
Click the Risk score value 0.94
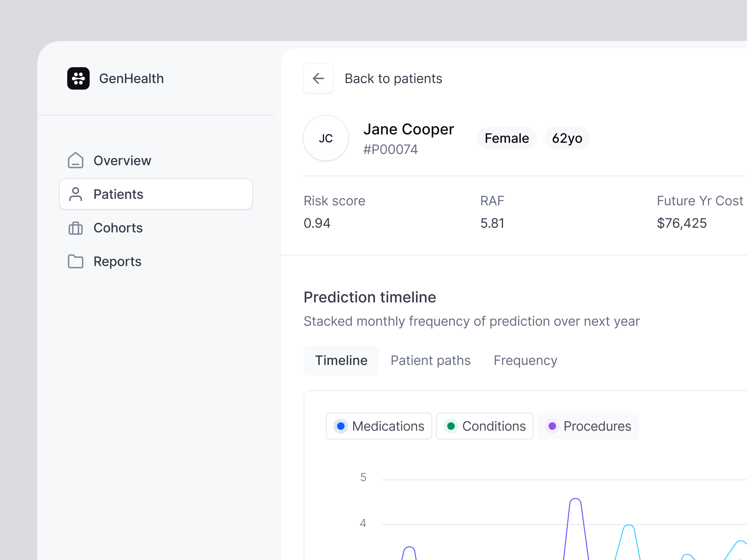[317, 223]
